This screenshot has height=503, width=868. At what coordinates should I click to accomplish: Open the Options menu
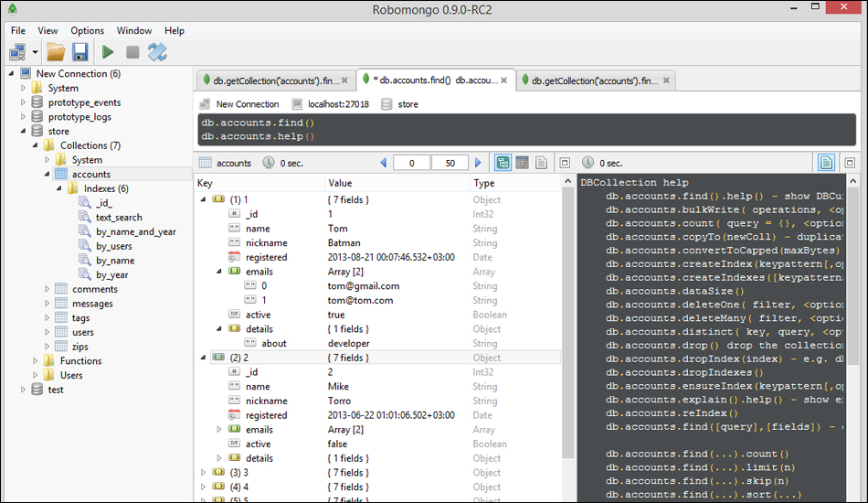click(x=87, y=30)
